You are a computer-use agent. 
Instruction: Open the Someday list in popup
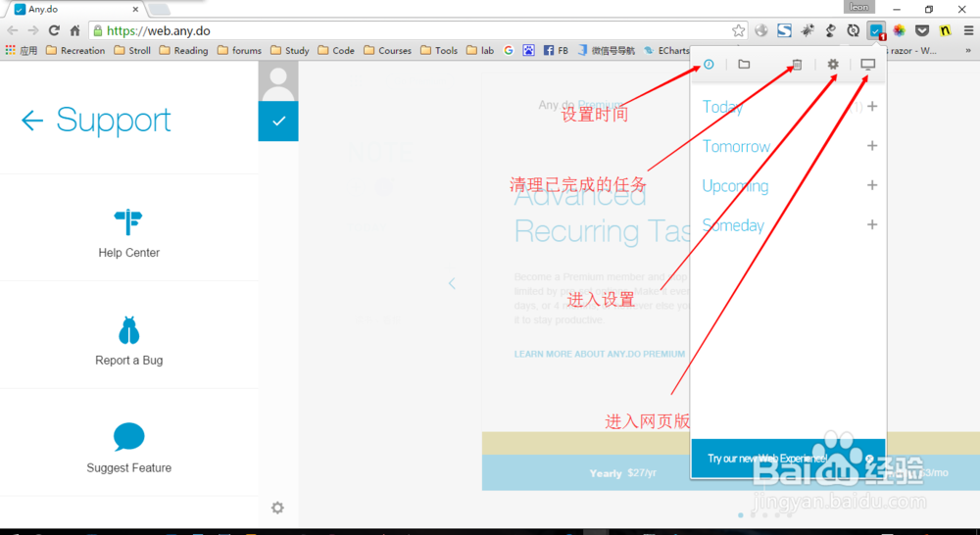coord(733,225)
